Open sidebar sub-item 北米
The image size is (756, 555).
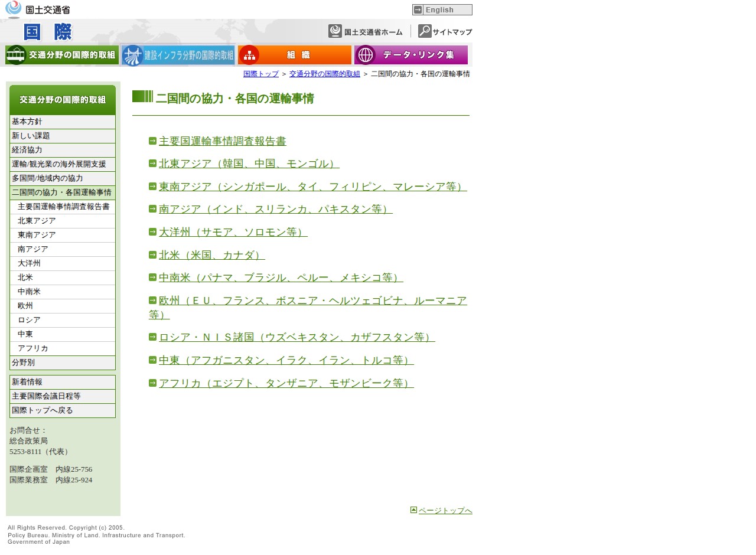(63, 277)
